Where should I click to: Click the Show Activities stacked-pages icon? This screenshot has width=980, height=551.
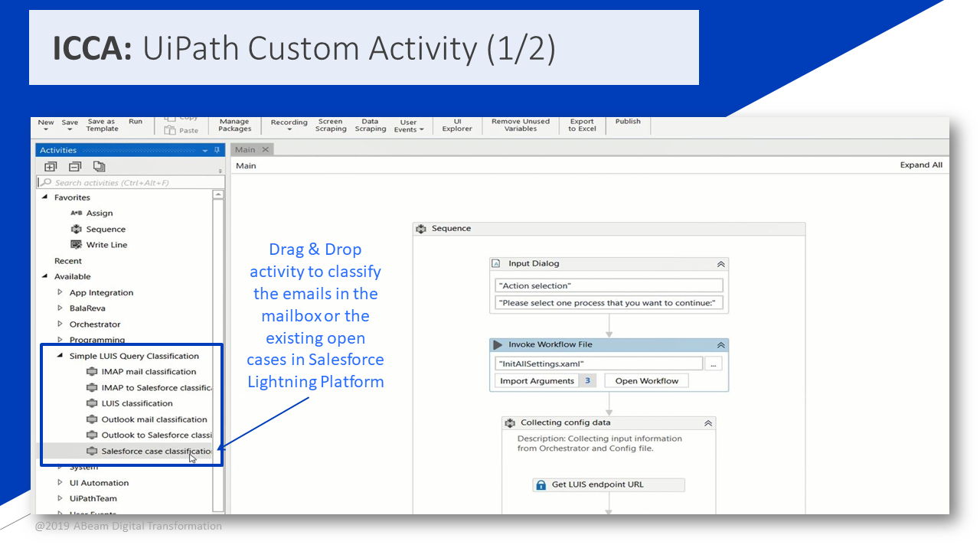100,166
